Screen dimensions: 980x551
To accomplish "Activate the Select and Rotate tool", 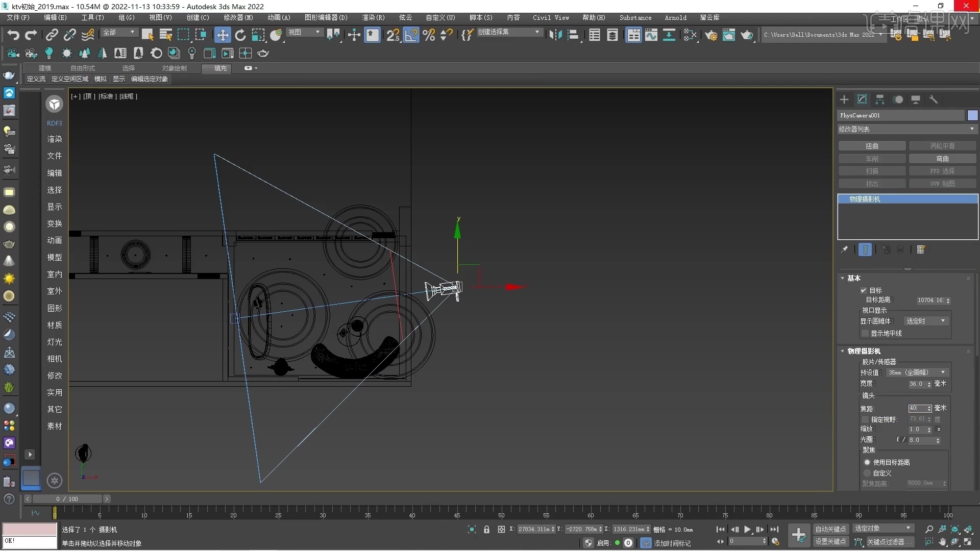I will 240,35.
